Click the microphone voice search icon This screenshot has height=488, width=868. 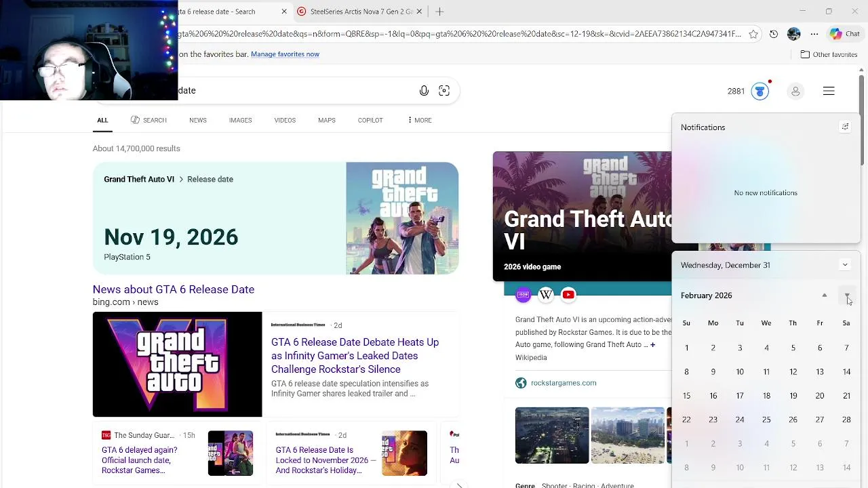click(x=424, y=91)
